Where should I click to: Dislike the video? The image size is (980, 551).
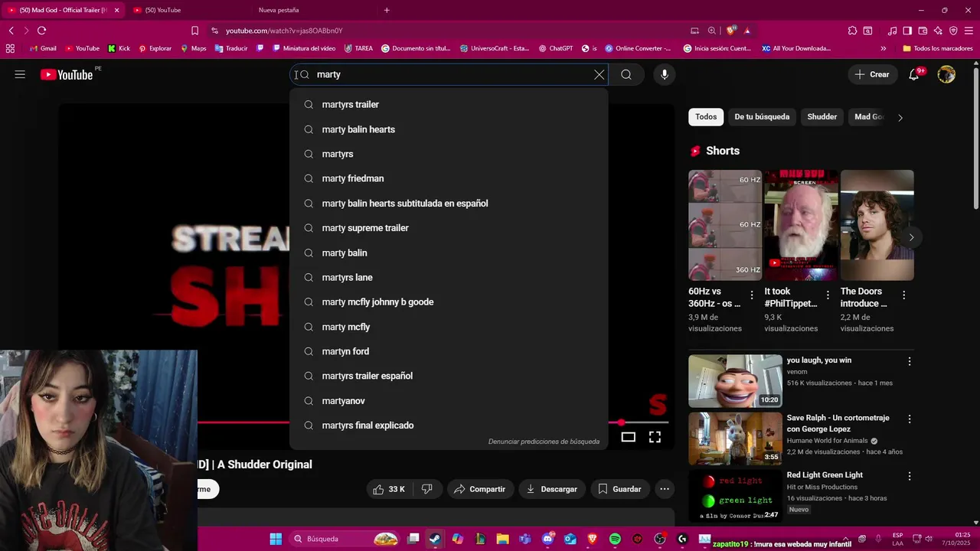(427, 489)
